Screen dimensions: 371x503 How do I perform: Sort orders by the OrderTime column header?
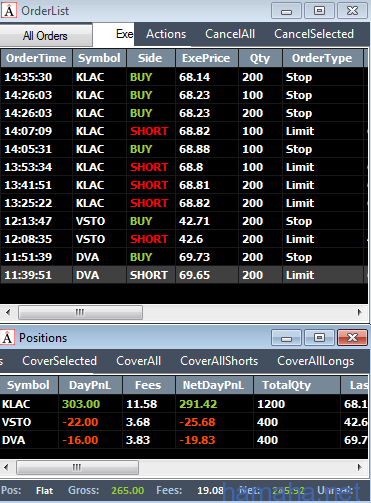(36, 58)
